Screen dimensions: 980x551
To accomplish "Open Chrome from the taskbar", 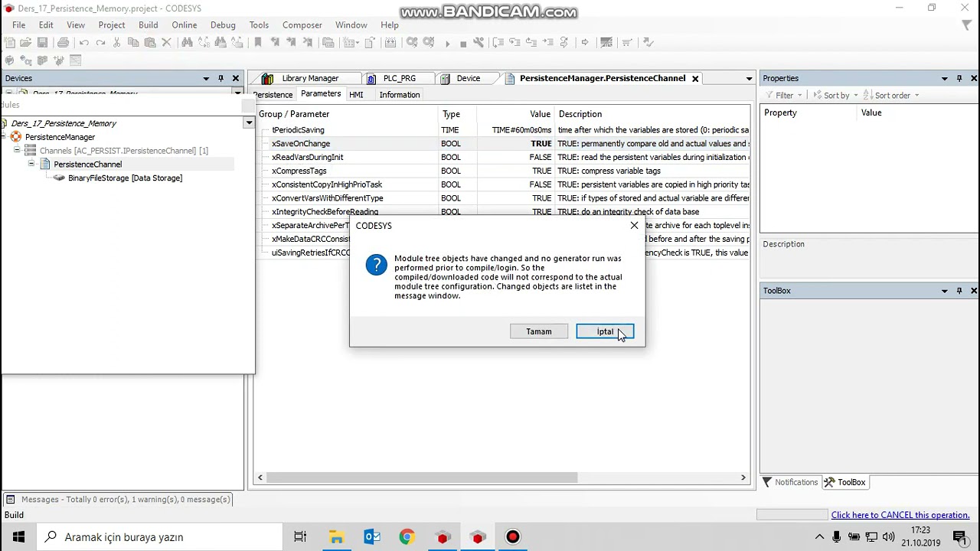I will 407,537.
